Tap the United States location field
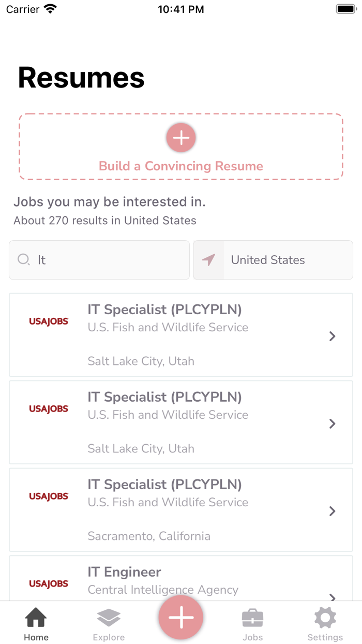This screenshot has height=644, width=362. click(x=273, y=260)
